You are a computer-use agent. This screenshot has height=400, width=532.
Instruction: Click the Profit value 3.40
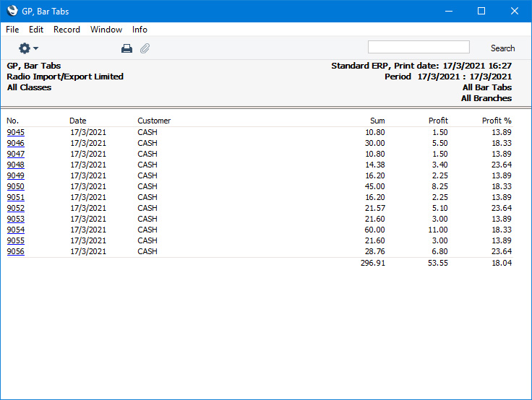coord(439,165)
